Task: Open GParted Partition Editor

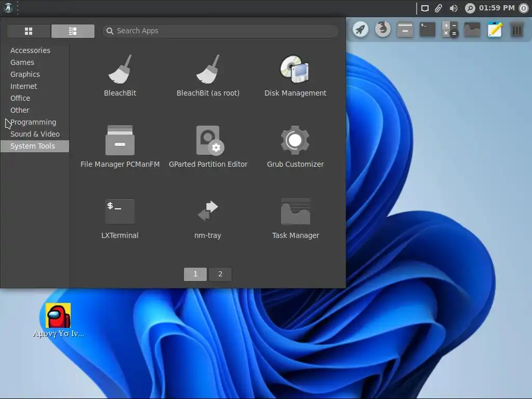Action: 208,147
